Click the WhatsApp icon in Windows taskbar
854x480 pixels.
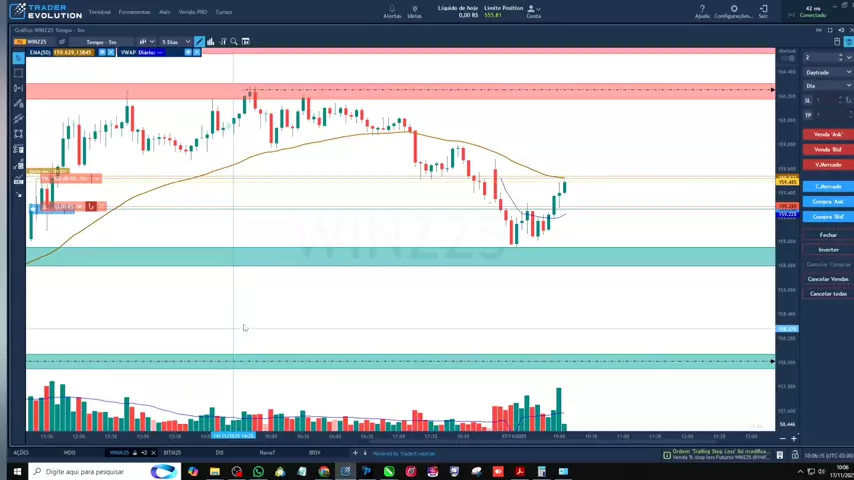click(258, 471)
